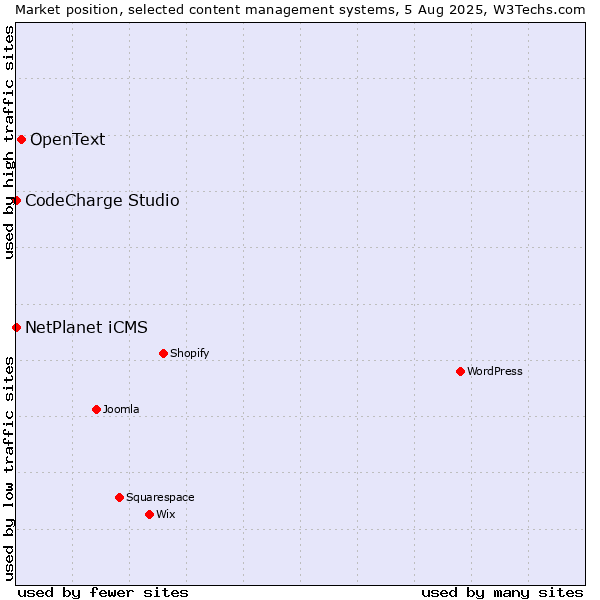This screenshot has height=600, width=600.
Task: Select the Shopify red marker
Action: (x=163, y=354)
